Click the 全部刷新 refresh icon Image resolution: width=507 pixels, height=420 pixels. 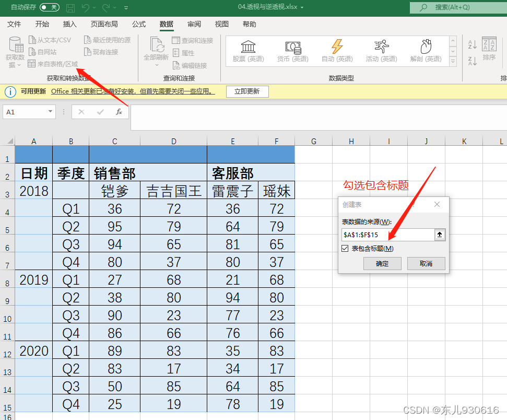(x=157, y=44)
